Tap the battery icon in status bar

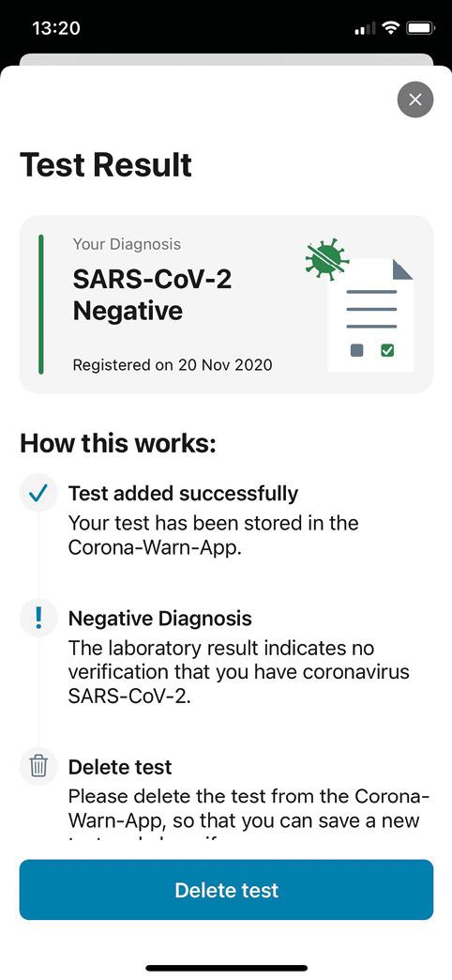tap(421, 28)
